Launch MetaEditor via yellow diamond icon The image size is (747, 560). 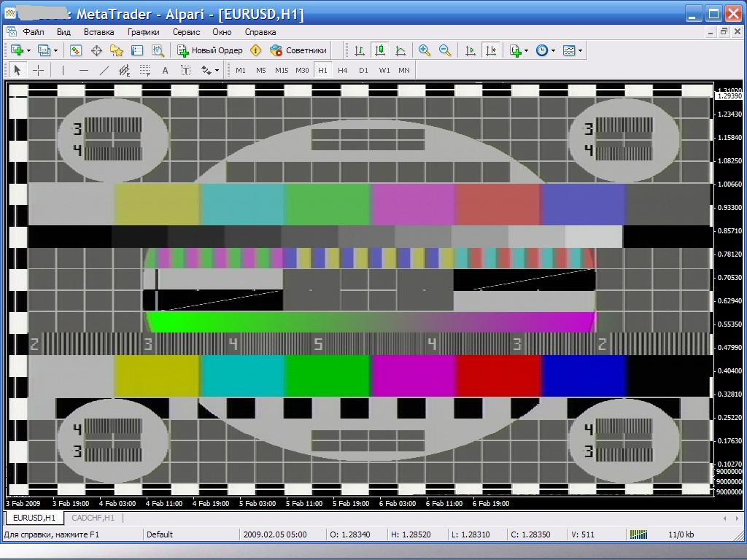(x=256, y=50)
